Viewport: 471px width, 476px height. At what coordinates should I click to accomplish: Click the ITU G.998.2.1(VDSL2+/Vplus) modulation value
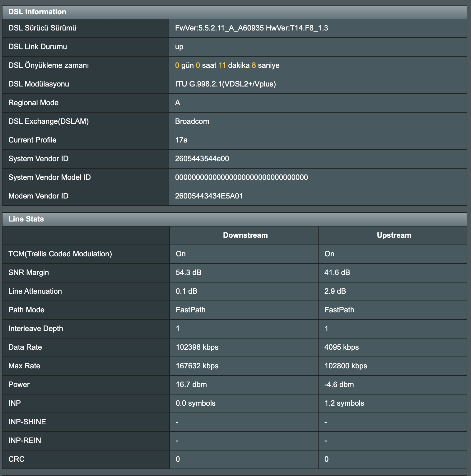click(x=226, y=84)
